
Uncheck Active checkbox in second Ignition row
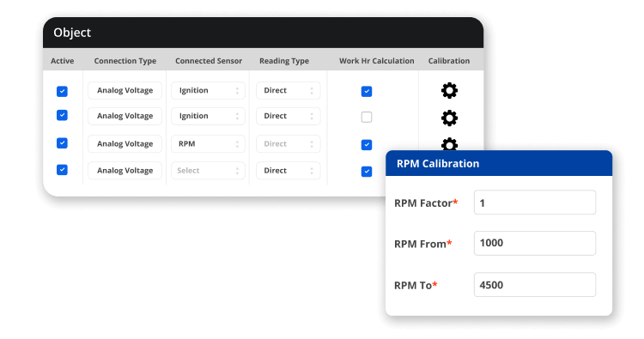(x=62, y=115)
